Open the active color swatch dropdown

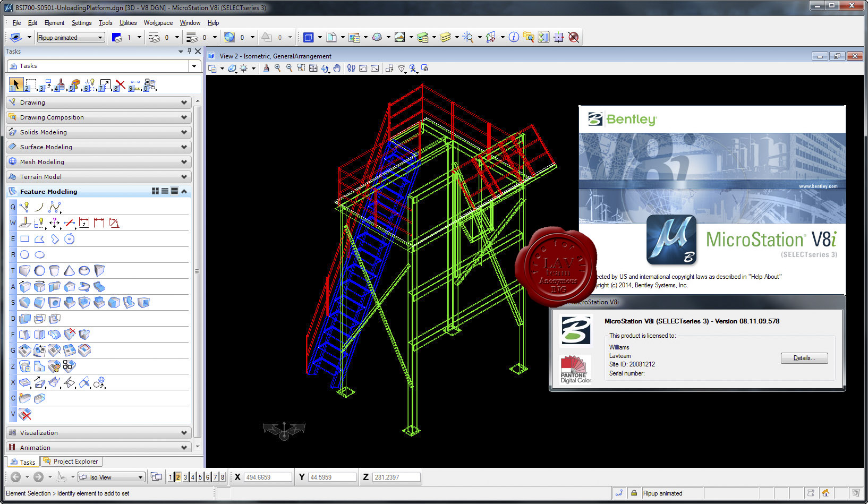pos(140,37)
